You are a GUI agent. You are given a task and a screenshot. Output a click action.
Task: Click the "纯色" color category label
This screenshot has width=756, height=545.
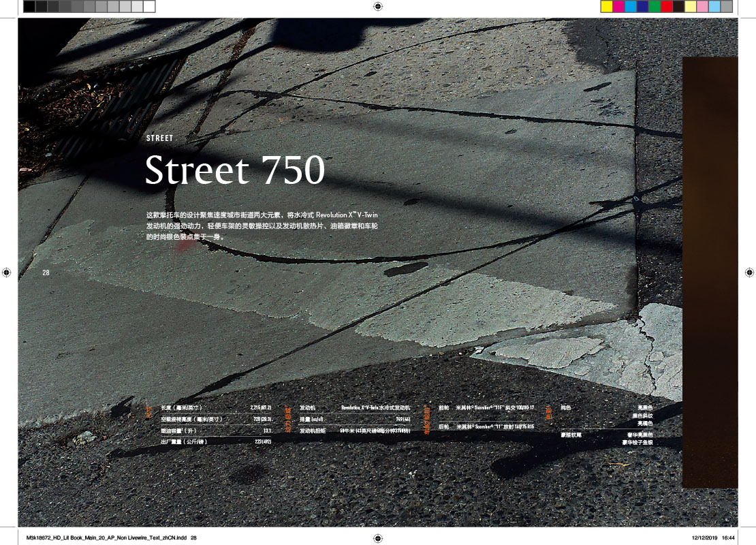(x=565, y=407)
